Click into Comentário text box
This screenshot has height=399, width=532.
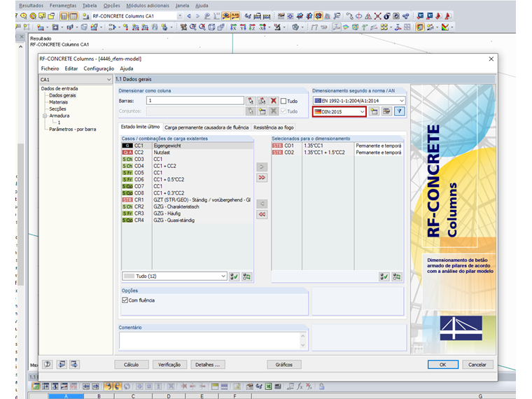pos(209,341)
